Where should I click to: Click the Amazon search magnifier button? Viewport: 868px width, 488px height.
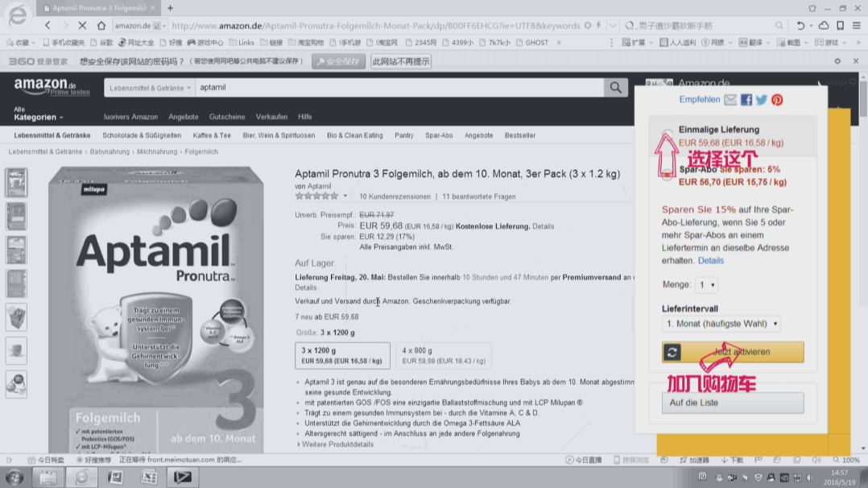pyautogui.click(x=615, y=87)
